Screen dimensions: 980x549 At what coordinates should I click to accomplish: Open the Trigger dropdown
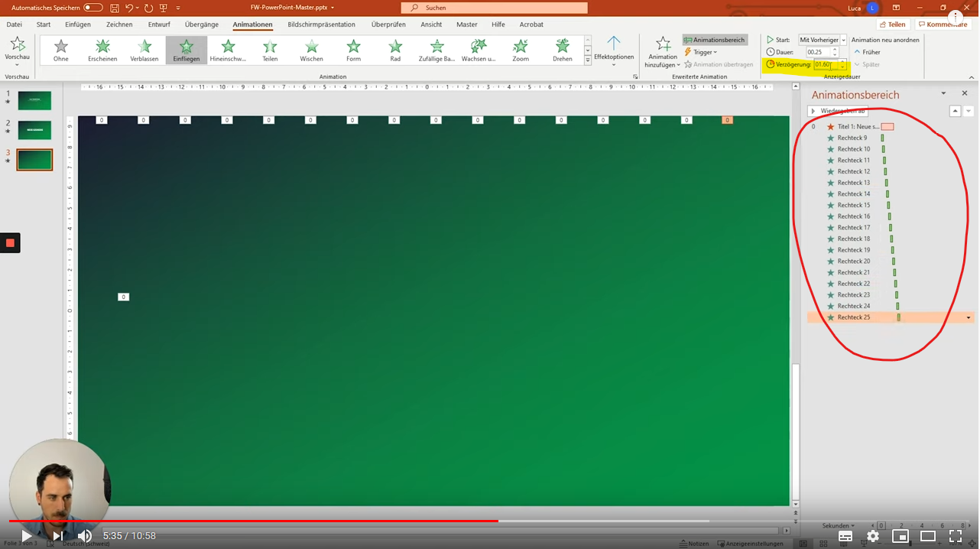coord(701,52)
